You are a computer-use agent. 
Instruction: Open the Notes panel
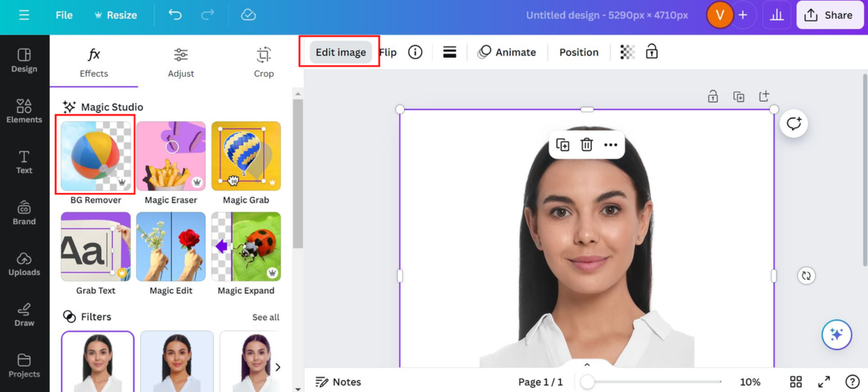pyautogui.click(x=338, y=382)
